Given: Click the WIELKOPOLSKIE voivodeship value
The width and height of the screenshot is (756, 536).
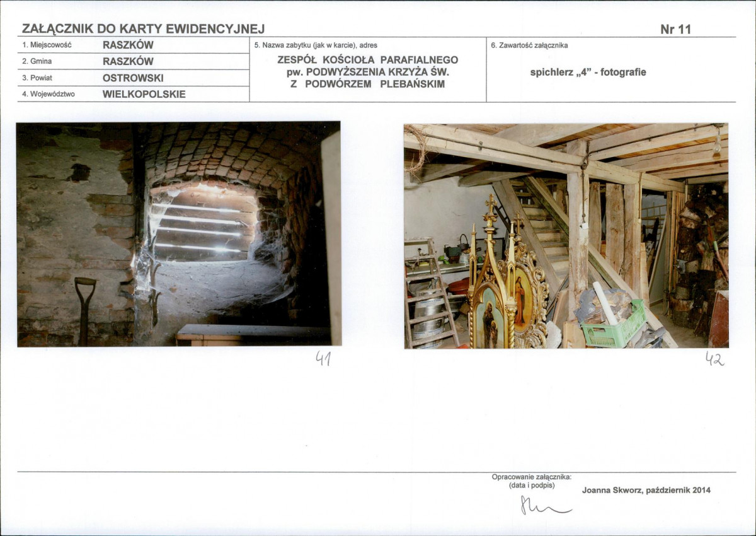Looking at the screenshot, I should point(144,95).
